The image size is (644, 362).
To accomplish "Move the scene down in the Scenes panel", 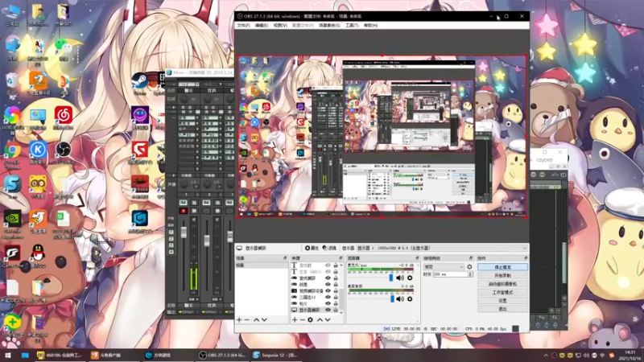I will 264,319.
